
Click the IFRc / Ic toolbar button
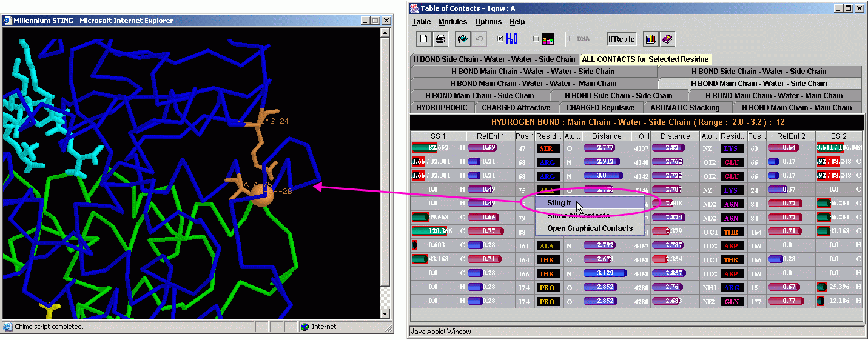pyautogui.click(x=621, y=39)
